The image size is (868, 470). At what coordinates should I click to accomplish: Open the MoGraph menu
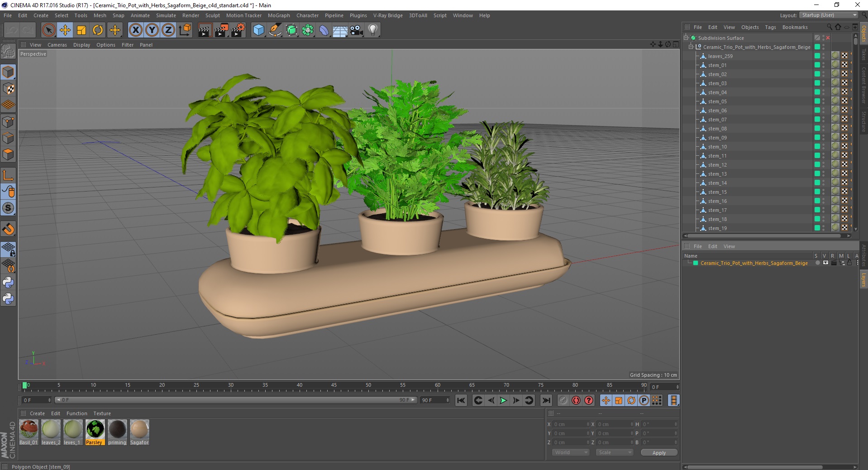(279, 15)
